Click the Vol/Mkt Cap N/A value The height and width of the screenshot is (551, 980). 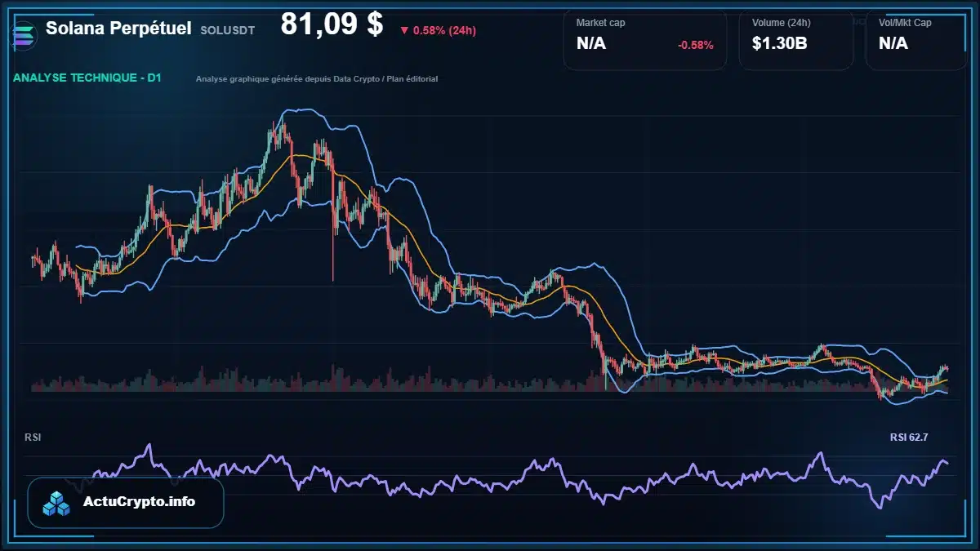click(x=893, y=44)
